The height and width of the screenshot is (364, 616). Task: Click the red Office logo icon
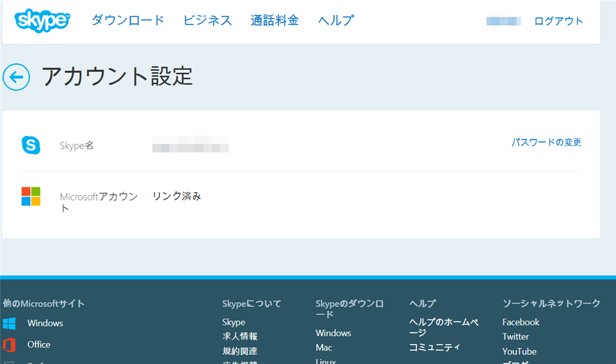[x=9, y=345]
